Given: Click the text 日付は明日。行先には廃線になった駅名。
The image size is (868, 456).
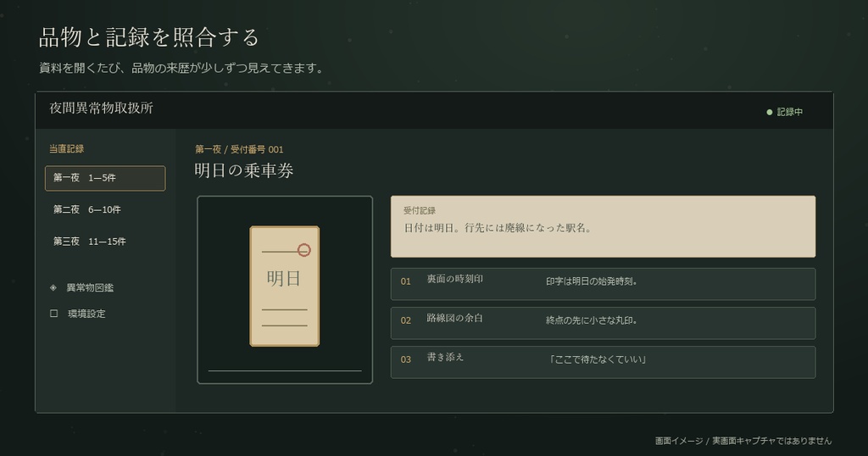Looking at the screenshot, I should (x=498, y=228).
